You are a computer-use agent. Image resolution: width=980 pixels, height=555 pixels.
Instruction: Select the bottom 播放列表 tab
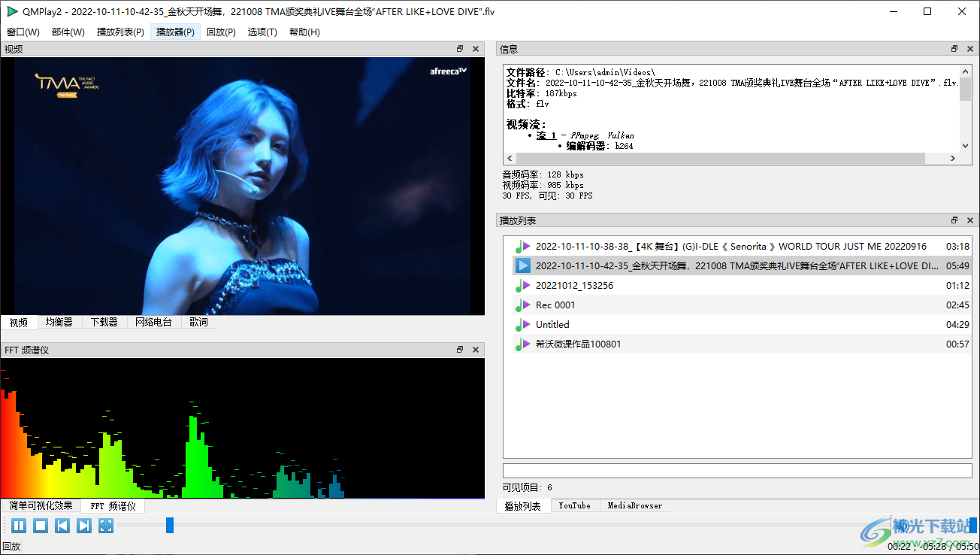tap(523, 506)
